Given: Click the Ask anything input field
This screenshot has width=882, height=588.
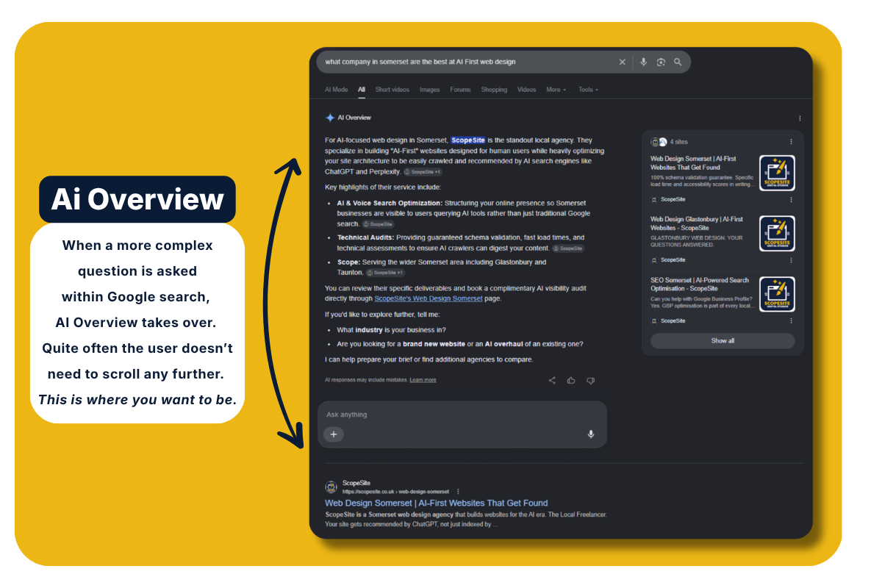Looking at the screenshot, I should (x=462, y=415).
